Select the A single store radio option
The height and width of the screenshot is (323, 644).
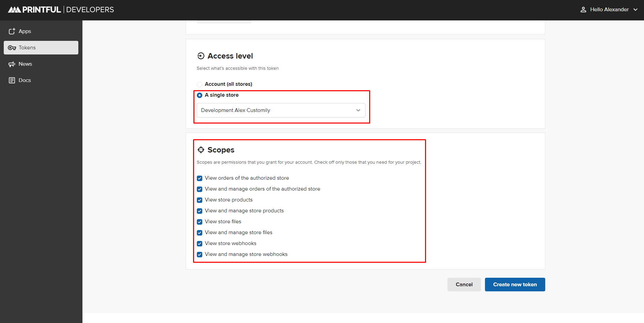pos(200,95)
